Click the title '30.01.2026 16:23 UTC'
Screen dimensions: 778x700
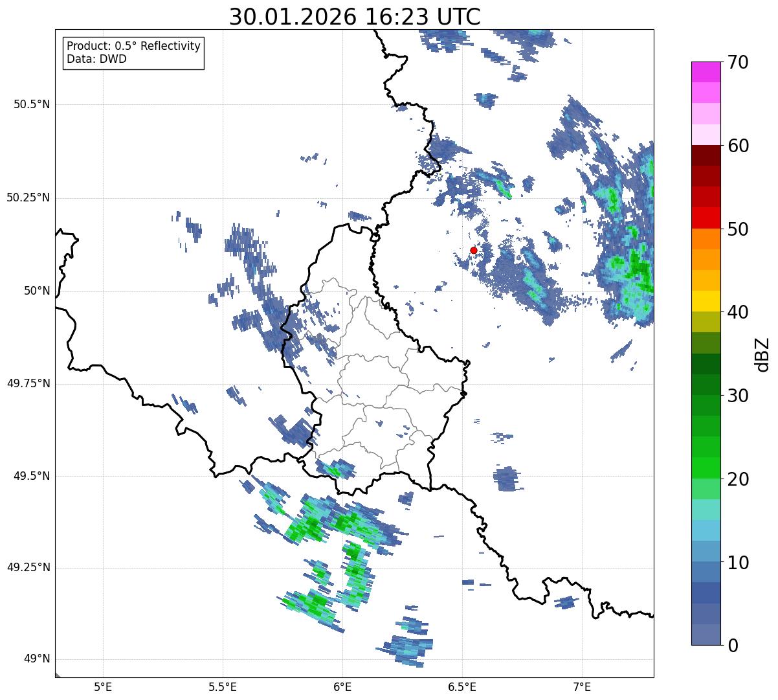pyautogui.click(x=355, y=17)
